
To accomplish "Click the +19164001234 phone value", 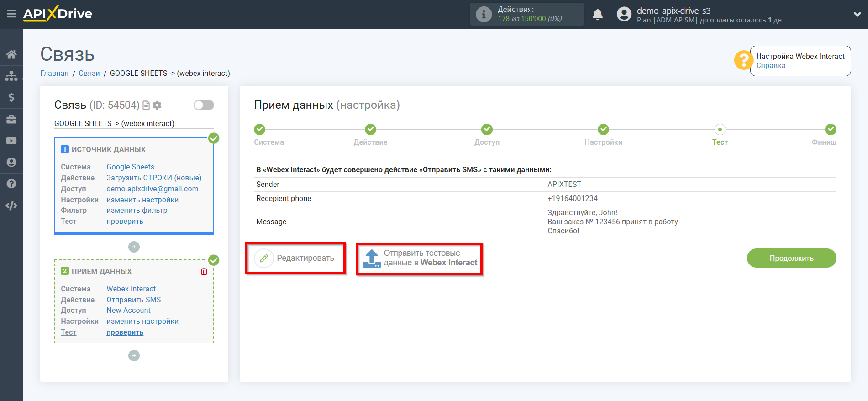I will pyautogui.click(x=573, y=199).
